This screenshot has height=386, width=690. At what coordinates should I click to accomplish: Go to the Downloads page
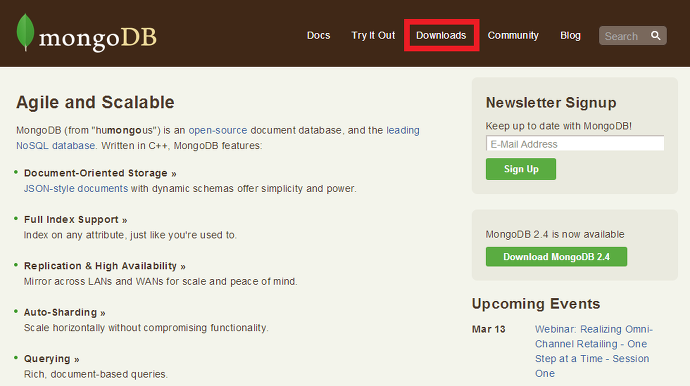(441, 36)
